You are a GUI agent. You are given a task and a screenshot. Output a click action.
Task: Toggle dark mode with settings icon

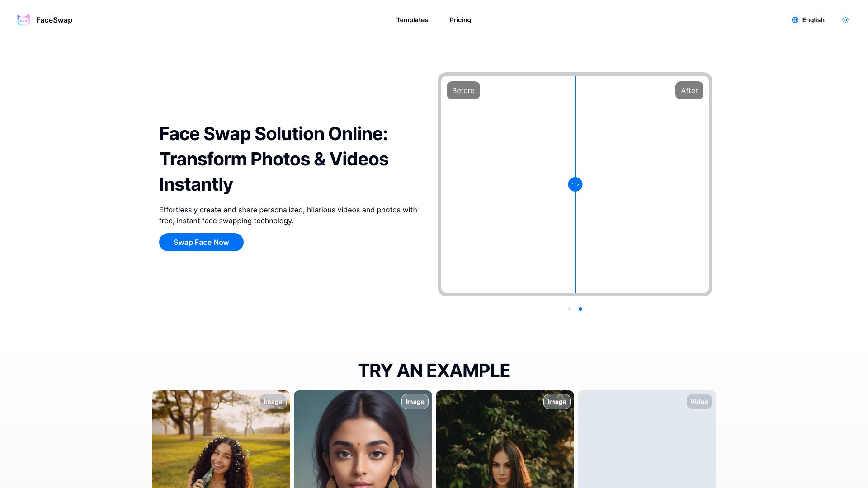point(845,20)
